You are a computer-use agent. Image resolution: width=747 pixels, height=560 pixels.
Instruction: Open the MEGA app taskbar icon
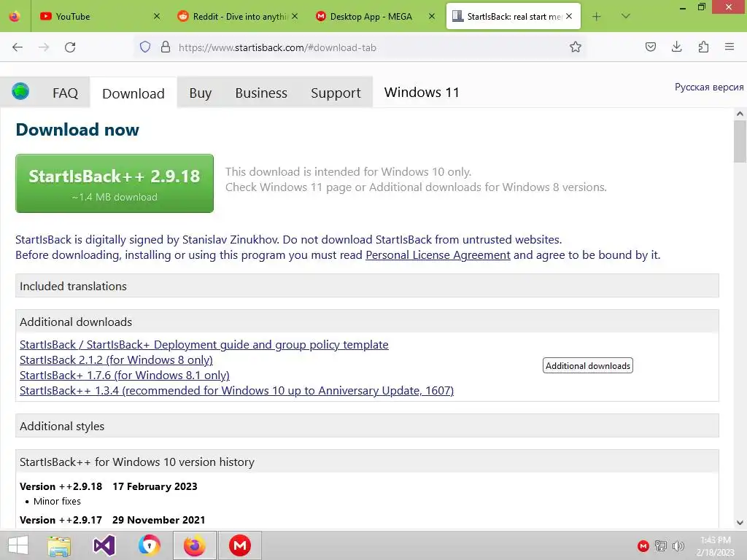239,545
